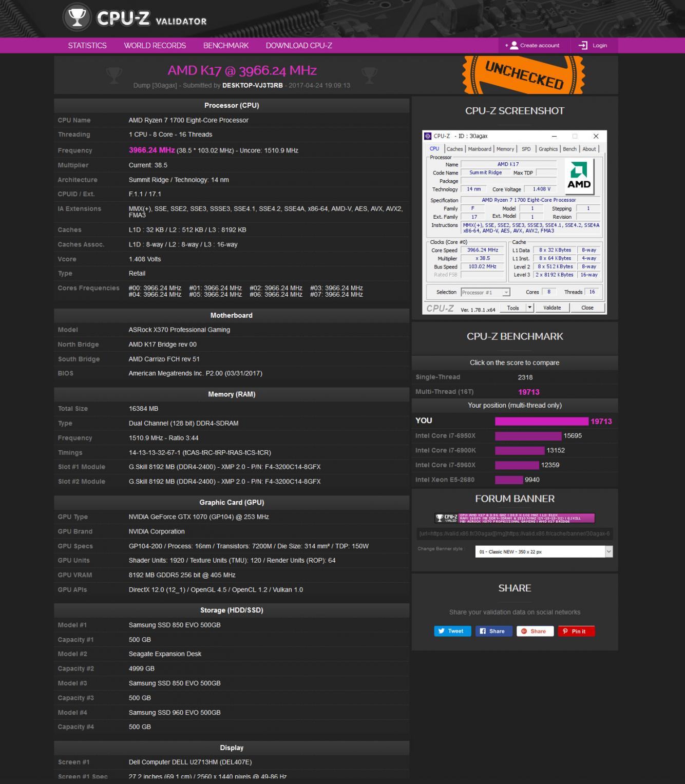Click the Intel Core i7-6900K label
This screenshot has height=784, width=685.
[446, 450]
